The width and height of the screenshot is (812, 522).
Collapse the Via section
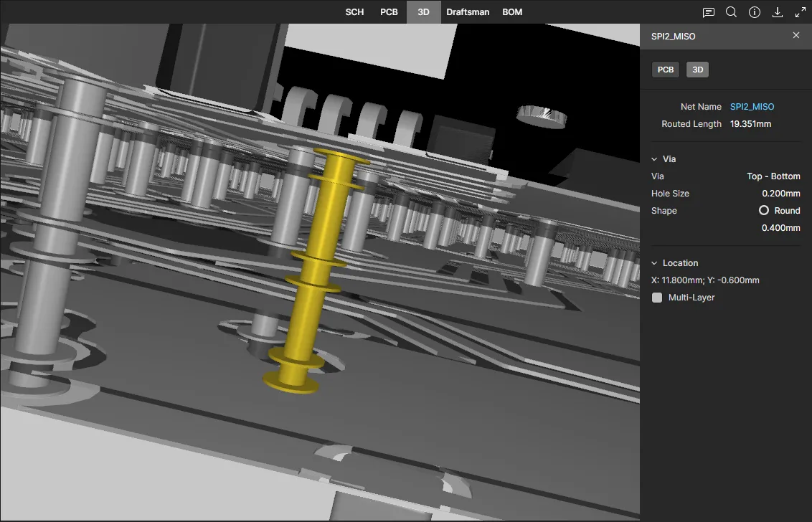(654, 159)
